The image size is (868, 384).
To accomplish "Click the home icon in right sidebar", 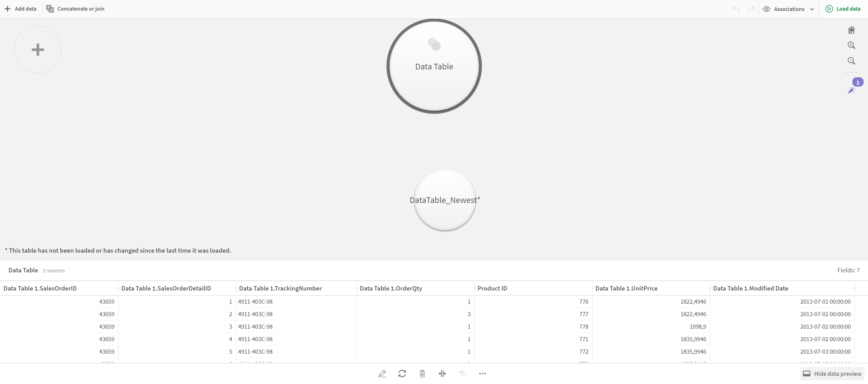I will [852, 29].
